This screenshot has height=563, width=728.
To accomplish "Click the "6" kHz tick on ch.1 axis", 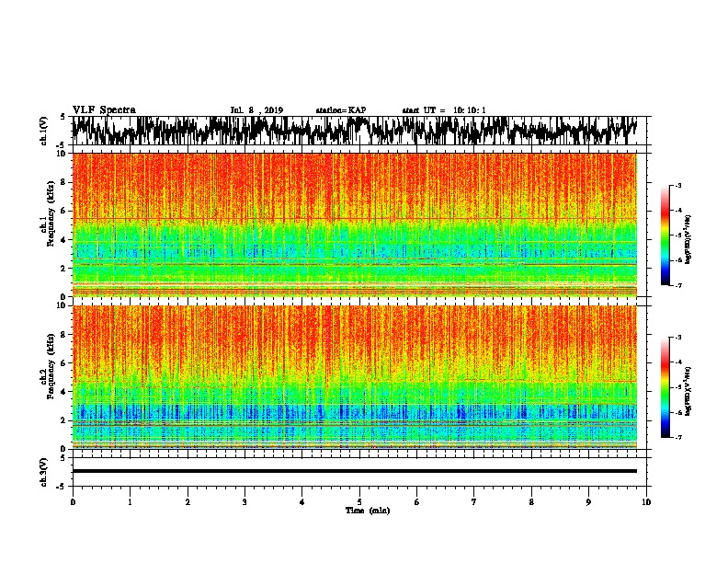I will (63, 211).
